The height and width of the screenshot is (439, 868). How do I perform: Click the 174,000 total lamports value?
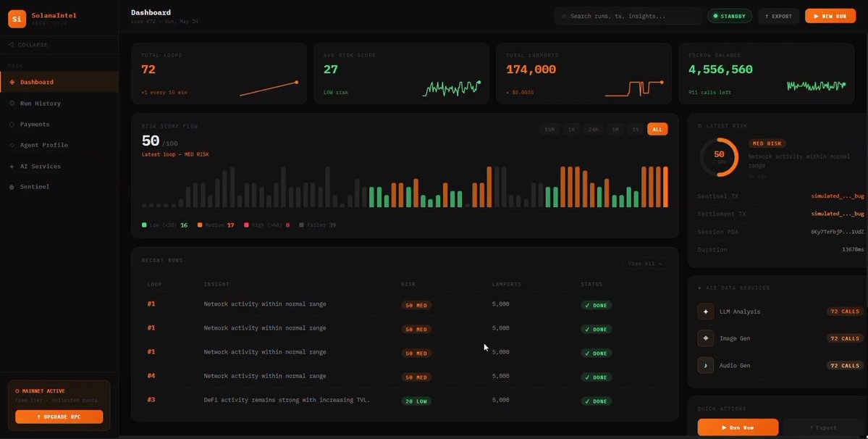pos(531,70)
